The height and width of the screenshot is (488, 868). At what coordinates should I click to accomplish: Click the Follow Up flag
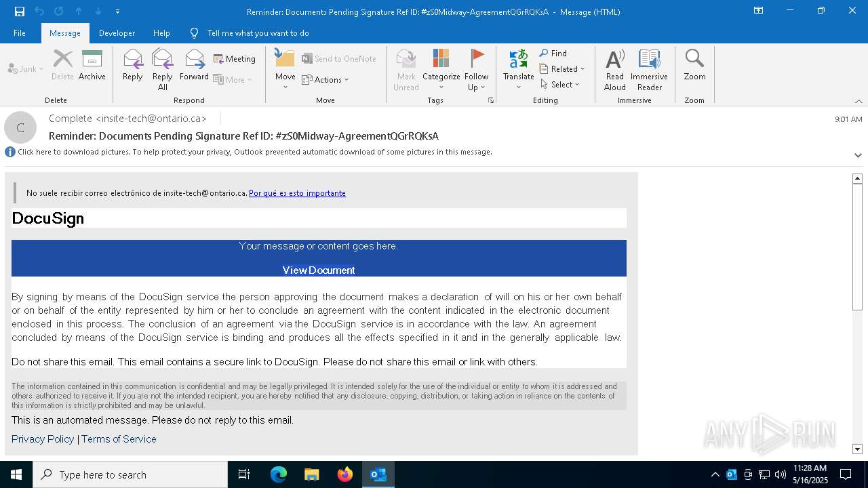pyautogui.click(x=477, y=70)
